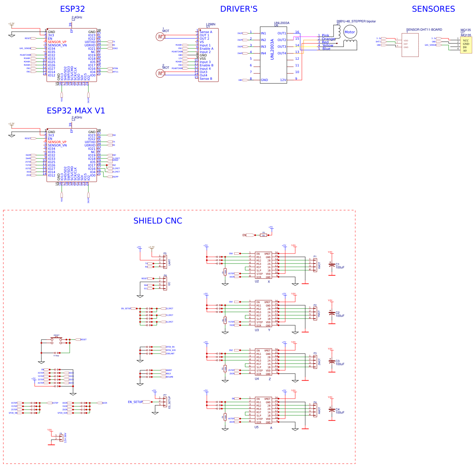The image size is (476, 467).
Task: Click the "DRIVER'S" section title
Action: tap(239, 9)
